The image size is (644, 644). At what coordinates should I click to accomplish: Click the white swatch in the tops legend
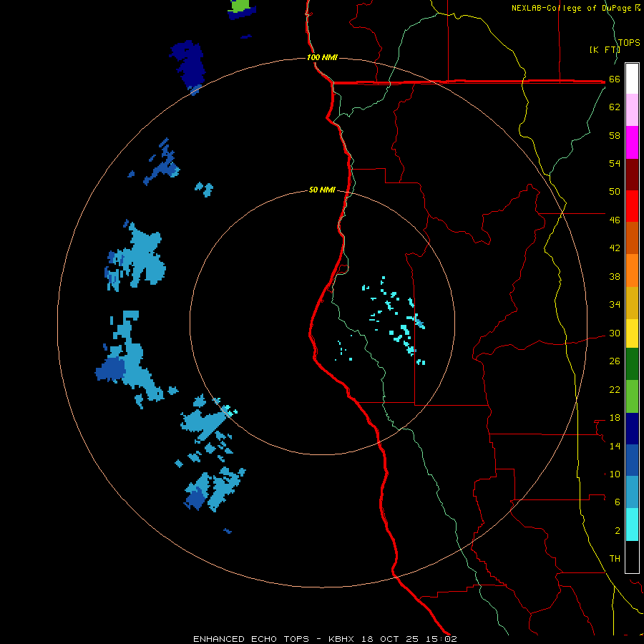click(632, 79)
